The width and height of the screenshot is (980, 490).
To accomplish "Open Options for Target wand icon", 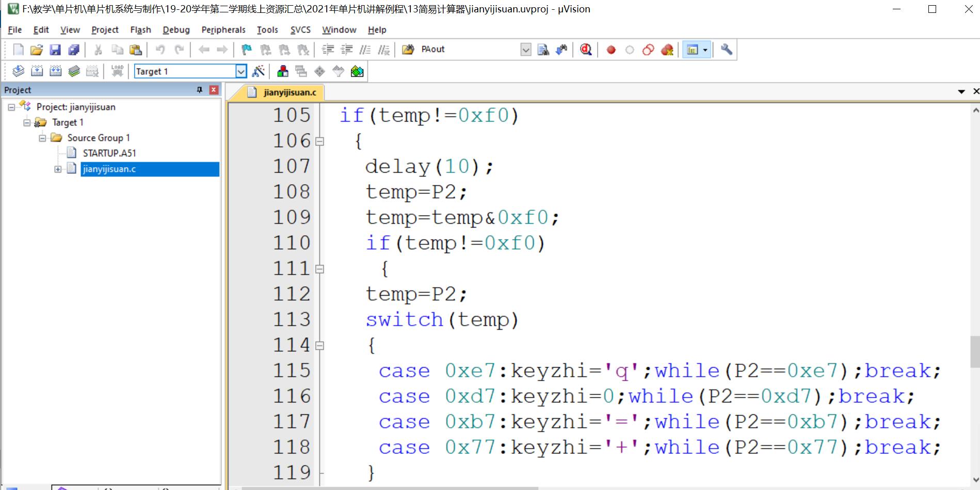I will pyautogui.click(x=259, y=71).
